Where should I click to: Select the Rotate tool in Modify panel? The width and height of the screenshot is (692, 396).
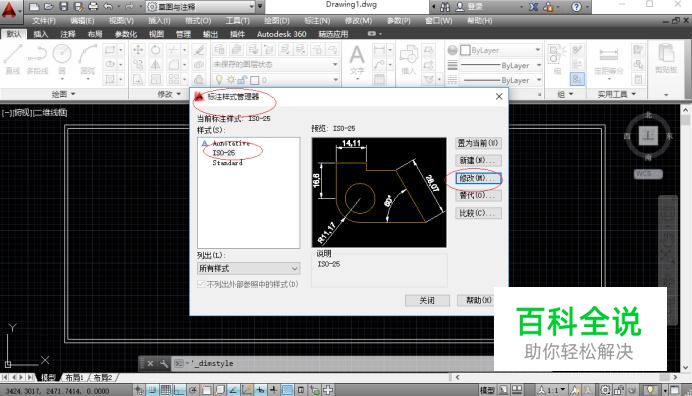tap(155, 50)
